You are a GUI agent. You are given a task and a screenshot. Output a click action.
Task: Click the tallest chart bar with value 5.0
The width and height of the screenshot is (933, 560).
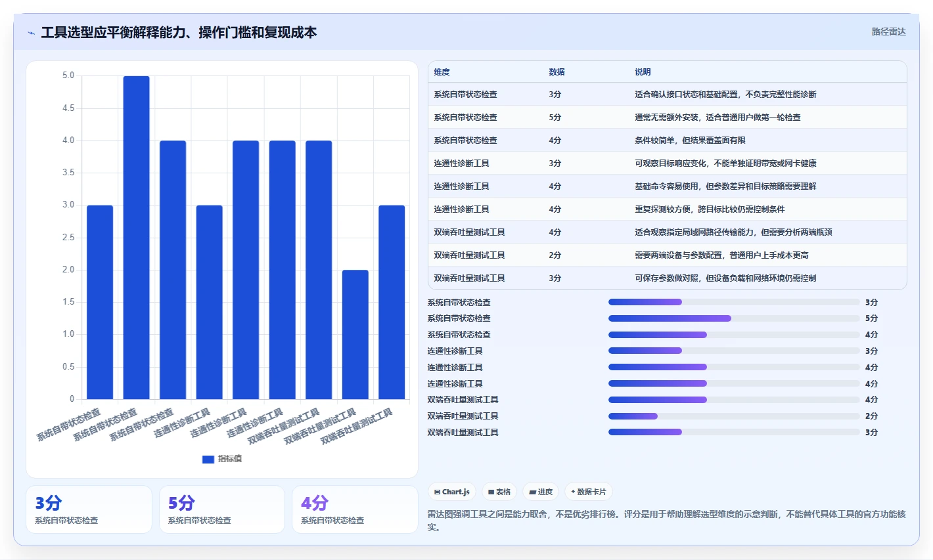[136, 237]
